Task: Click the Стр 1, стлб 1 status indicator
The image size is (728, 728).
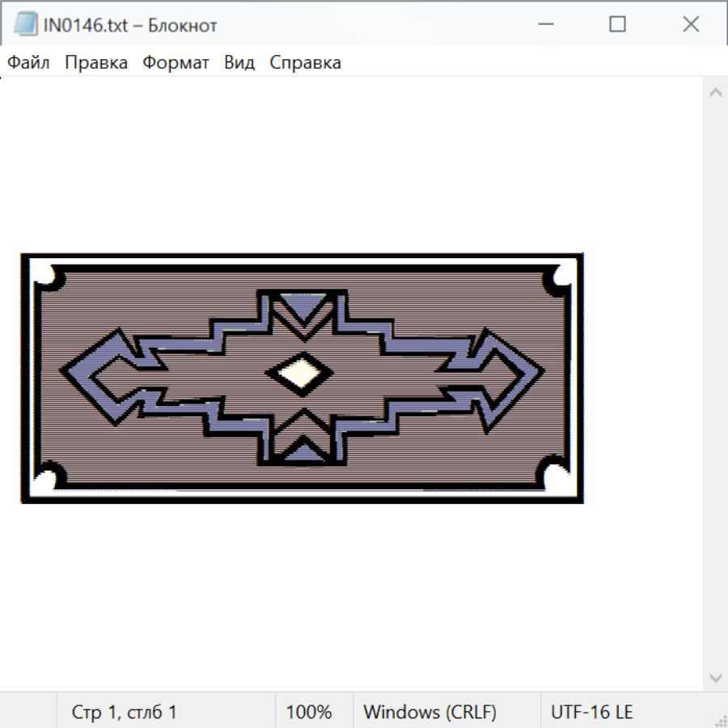Action: (x=125, y=712)
